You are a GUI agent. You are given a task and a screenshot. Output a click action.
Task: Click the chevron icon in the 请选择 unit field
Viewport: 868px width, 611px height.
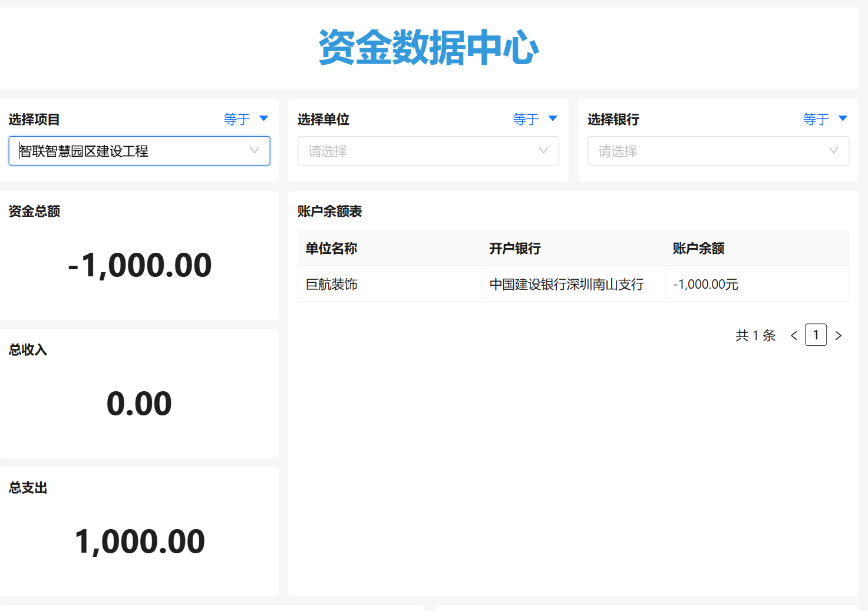[543, 151]
